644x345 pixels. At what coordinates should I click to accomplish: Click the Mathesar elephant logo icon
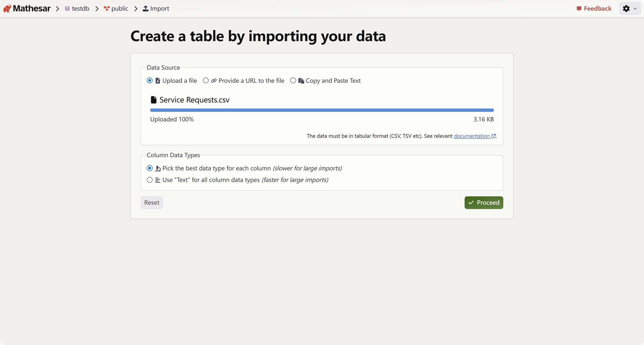pyautogui.click(x=7, y=9)
